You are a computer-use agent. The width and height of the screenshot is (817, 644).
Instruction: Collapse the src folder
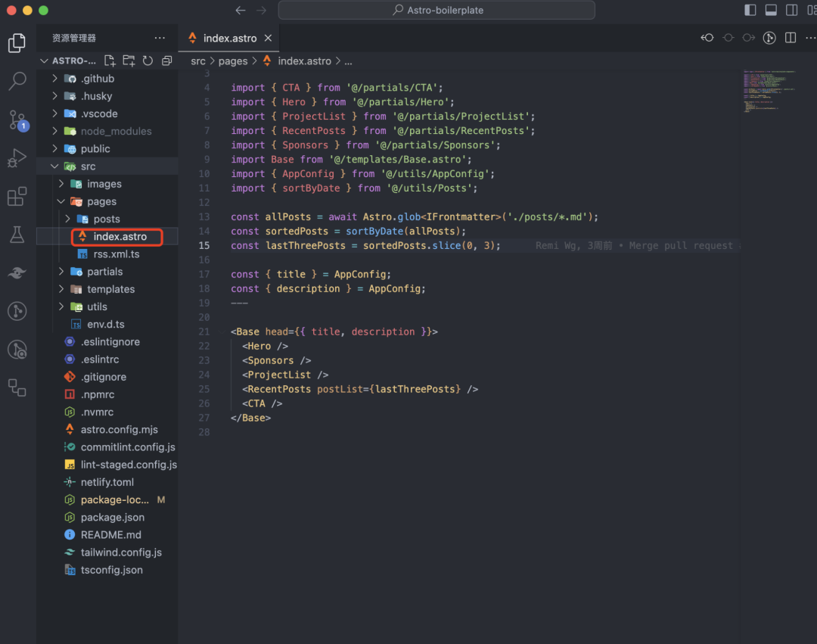point(88,166)
